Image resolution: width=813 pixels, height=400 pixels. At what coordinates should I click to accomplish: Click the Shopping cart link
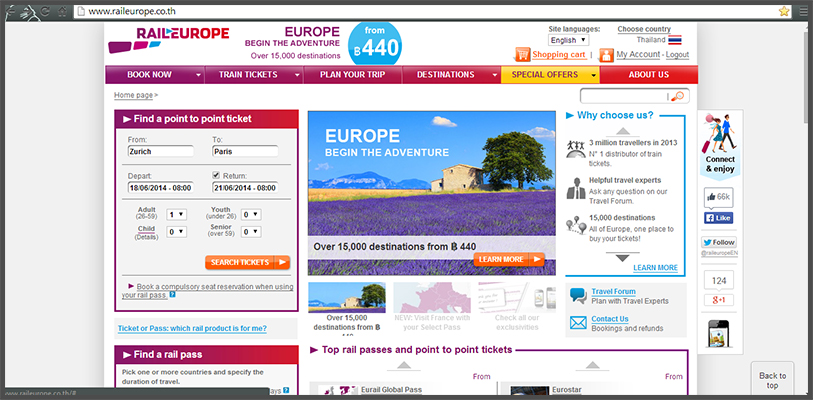click(x=559, y=54)
